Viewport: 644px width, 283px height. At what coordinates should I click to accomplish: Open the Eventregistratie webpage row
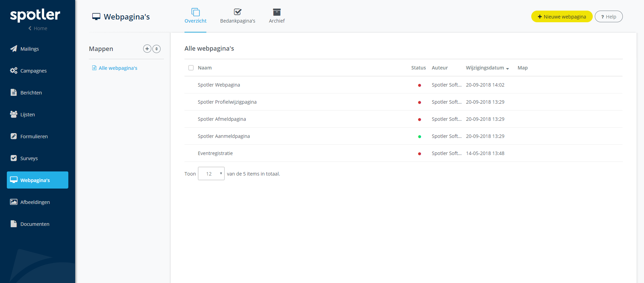215,153
